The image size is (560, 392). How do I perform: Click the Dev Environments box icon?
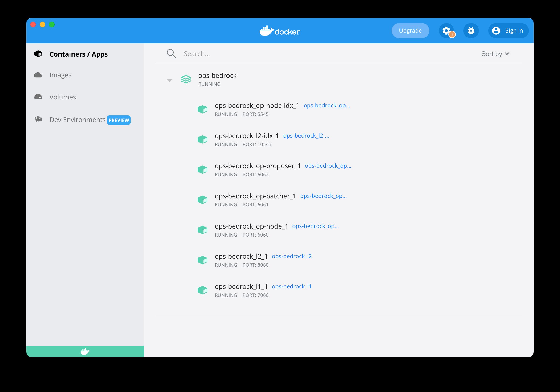point(38,119)
